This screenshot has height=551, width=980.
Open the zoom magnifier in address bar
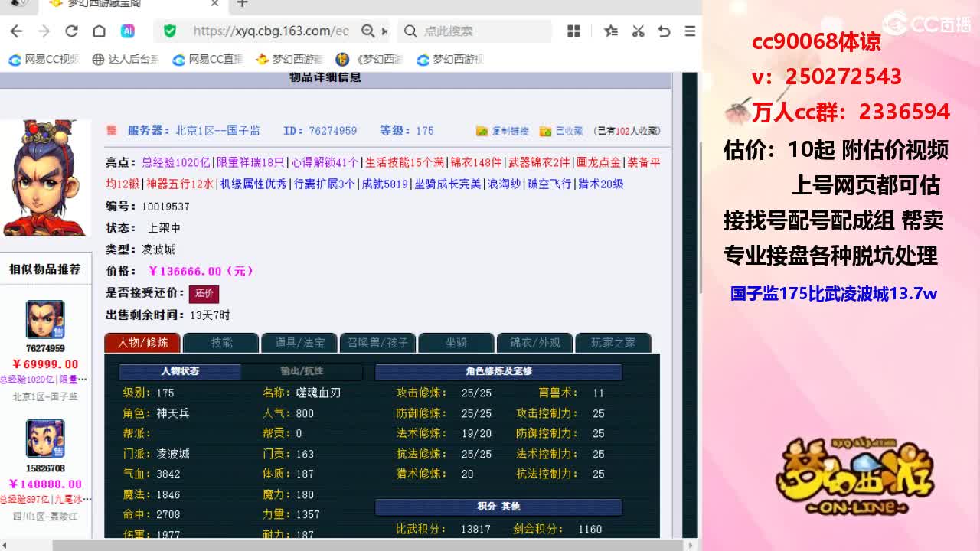368,31
